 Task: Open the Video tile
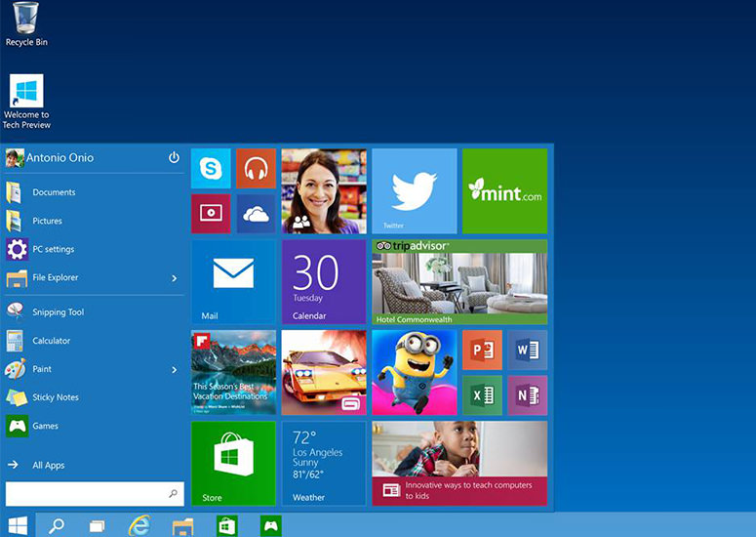coord(211,214)
